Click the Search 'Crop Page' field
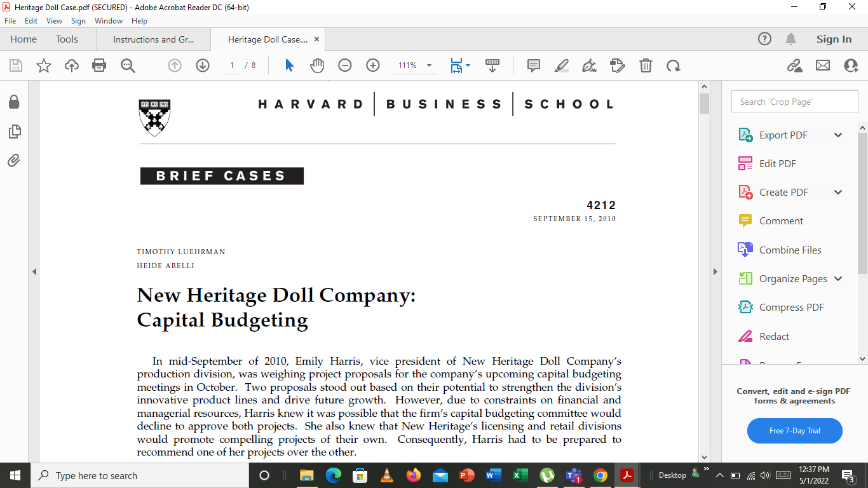Viewport: 868px width, 488px height. click(794, 101)
